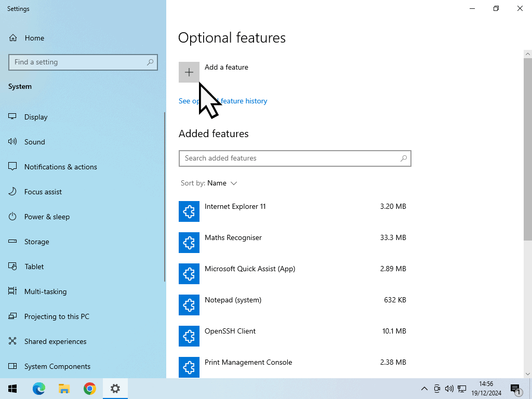
Task: Click See optional feature history link
Action: pos(223,101)
